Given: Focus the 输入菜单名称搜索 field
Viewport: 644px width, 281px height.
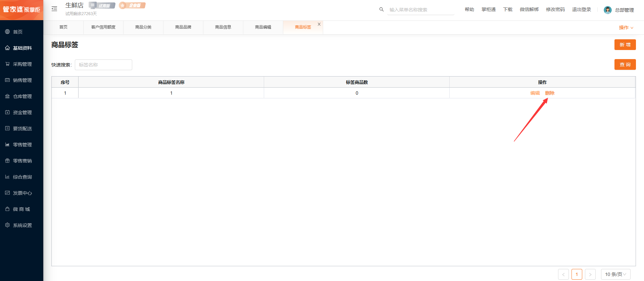Looking at the screenshot, I should [421, 10].
